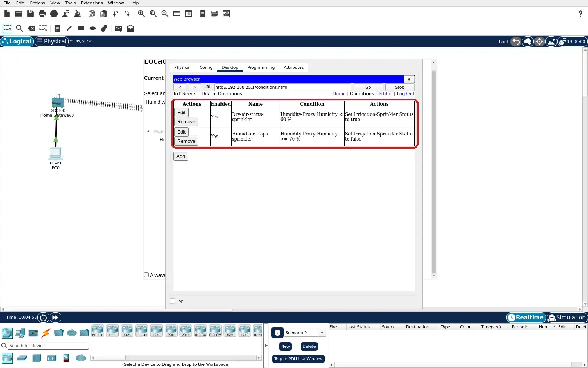Screen dimensions: 588x368
Task: Switch to Realtime mode
Action: point(526,318)
